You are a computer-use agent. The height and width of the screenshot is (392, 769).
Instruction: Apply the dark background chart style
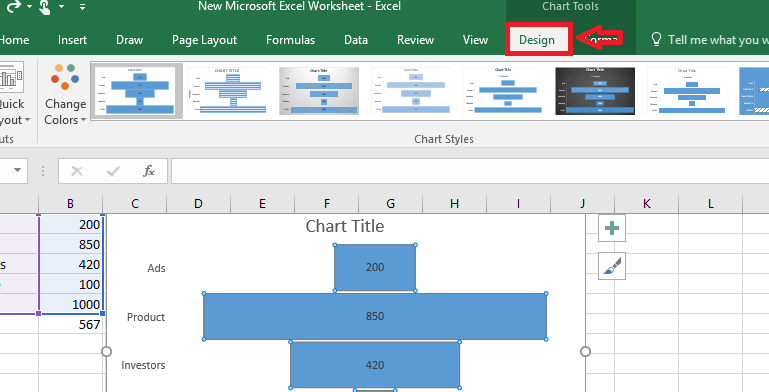(595, 91)
